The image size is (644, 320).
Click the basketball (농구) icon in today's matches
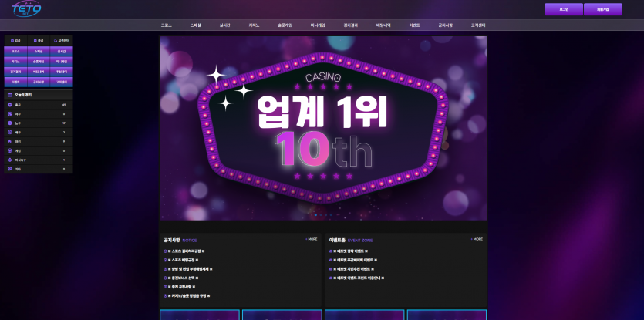(10, 123)
